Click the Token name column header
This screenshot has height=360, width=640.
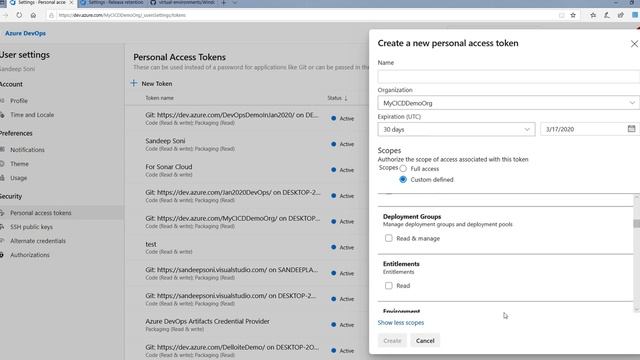159,98
